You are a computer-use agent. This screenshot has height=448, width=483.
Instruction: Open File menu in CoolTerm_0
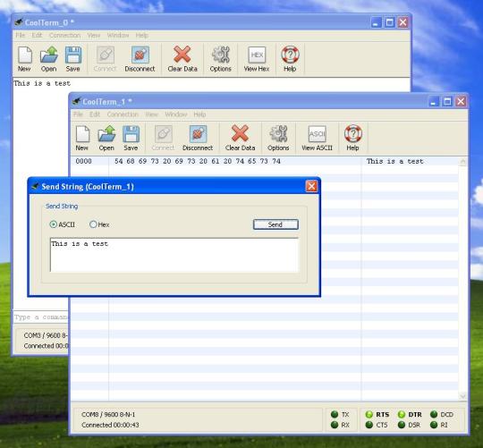pos(21,36)
